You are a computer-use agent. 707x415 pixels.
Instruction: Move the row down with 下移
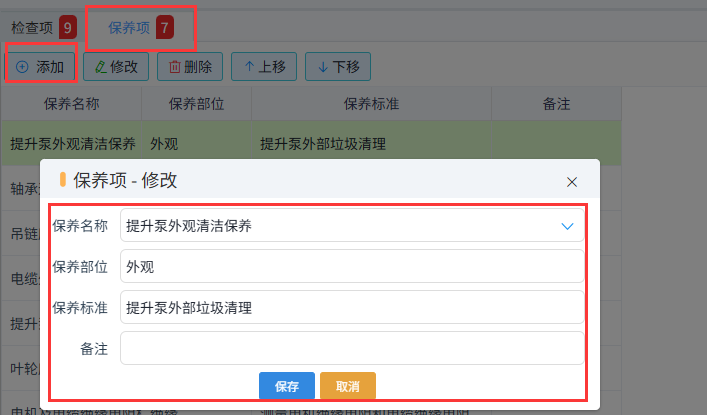338,67
